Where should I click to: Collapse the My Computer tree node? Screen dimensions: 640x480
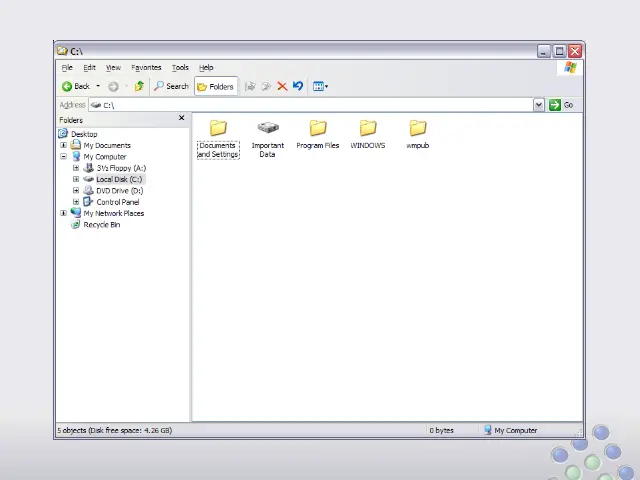click(64, 157)
